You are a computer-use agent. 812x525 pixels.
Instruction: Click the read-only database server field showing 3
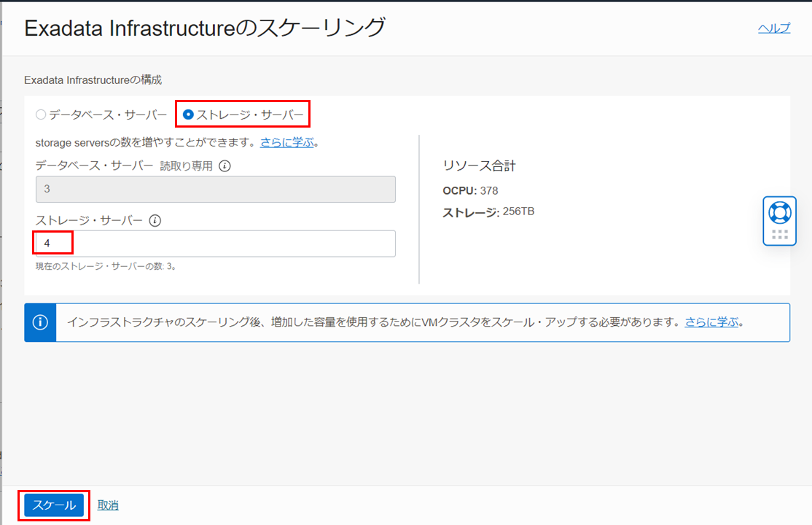pyautogui.click(x=215, y=189)
